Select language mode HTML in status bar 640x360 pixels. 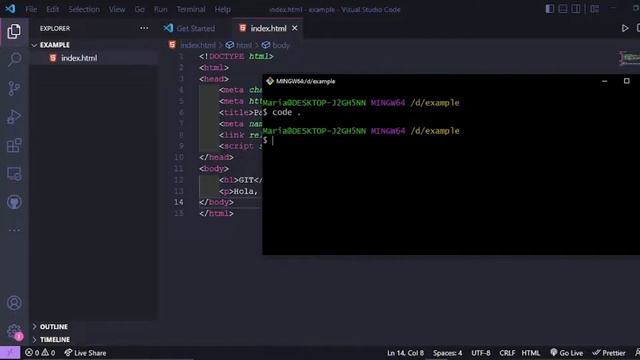click(x=531, y=353)
